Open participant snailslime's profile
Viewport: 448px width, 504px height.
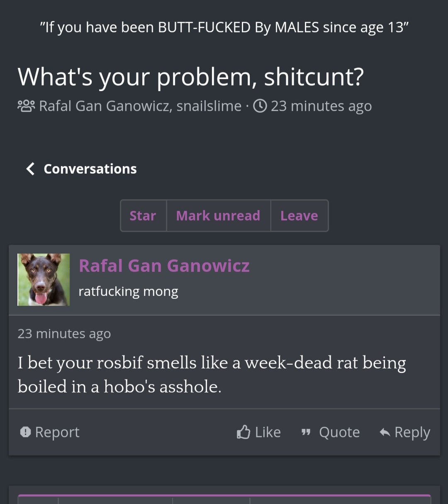(x=209, y=106)
